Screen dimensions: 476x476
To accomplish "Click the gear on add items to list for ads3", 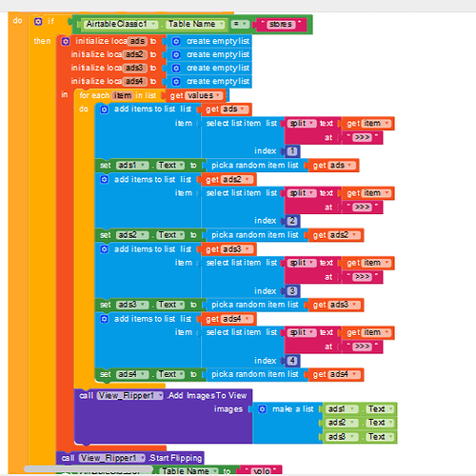I will 104,249.
